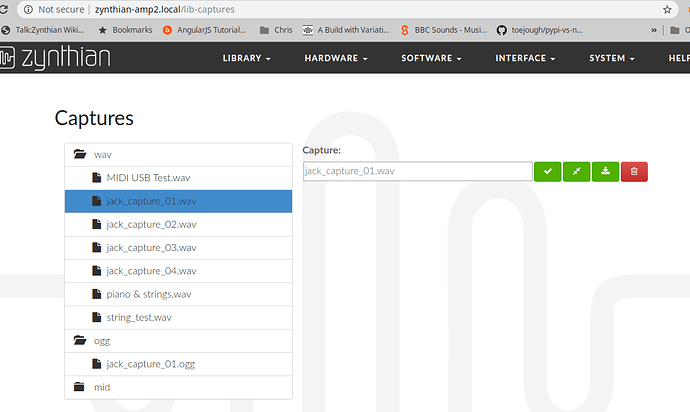690x412 pixels.
Task: Open the Talk:Zynthian Wiki bookmark
Action: coord(43,30)
